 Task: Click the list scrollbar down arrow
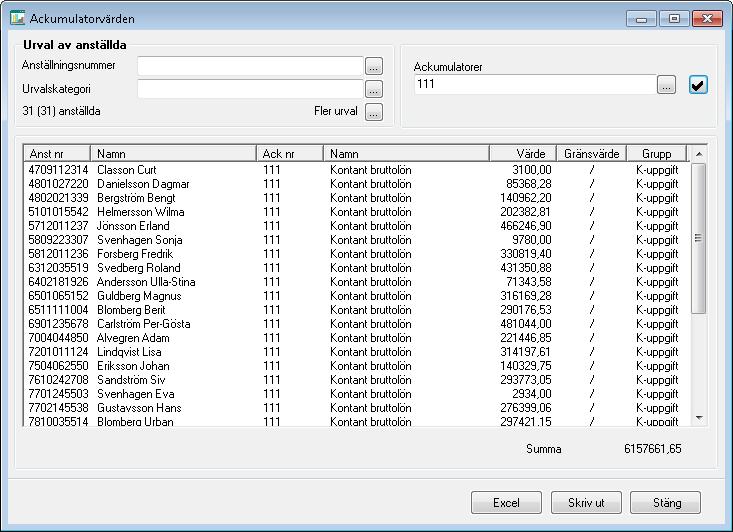click(x=699, y=417)
